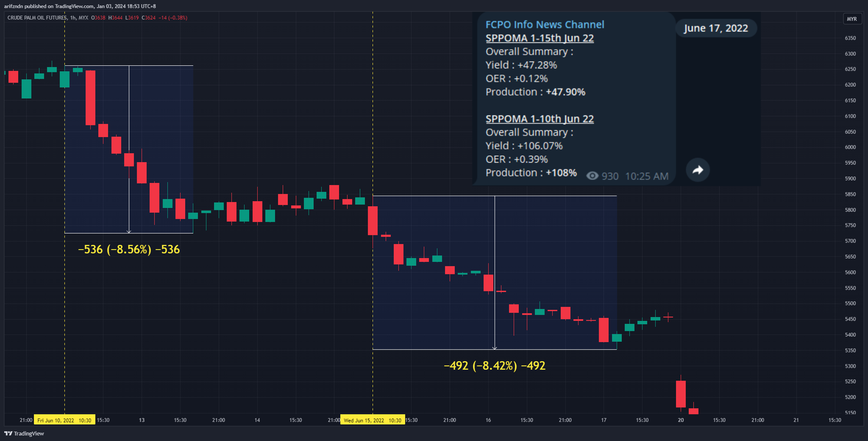Image resolution: width=868 pixels, height=441 pixels.
Task: Click the 1h interval label in header
Action: point(73,18)
